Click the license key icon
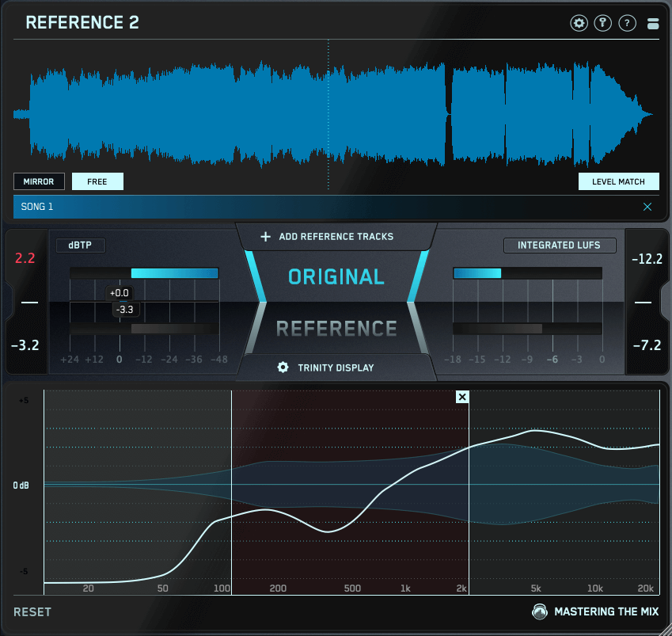This screenshot has height=636, width=672. pyautogui.click(x=603, y=23)
